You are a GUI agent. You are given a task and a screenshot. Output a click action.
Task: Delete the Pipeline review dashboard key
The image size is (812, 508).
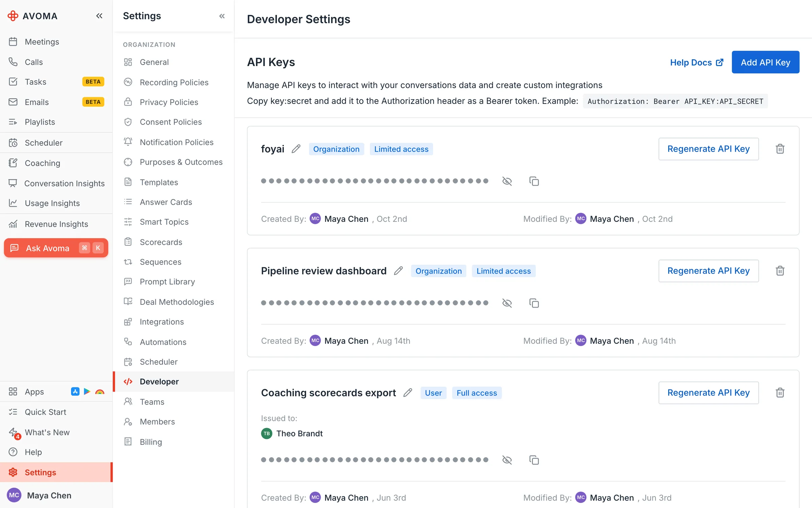[x=780, y=271]
